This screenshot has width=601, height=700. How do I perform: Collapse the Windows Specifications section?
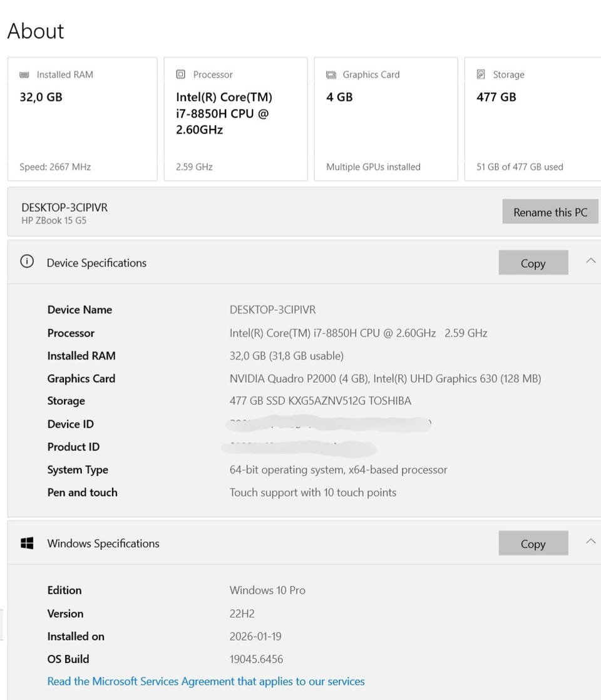[x=590, y=542]
